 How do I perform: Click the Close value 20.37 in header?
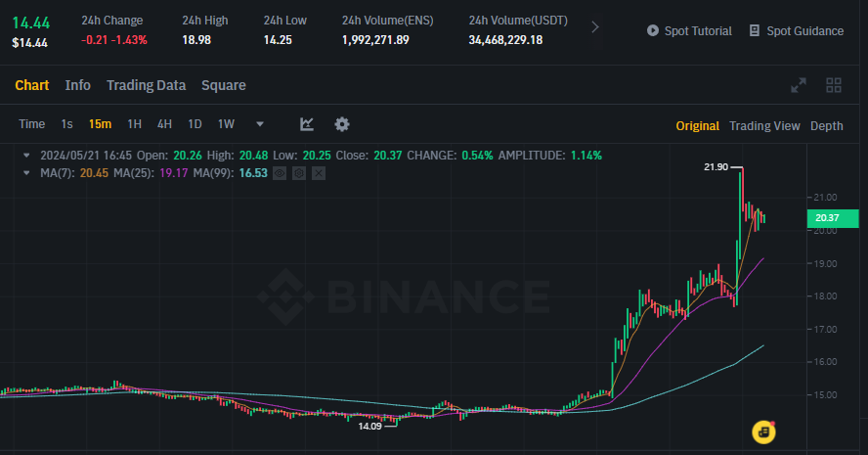(387, 156)
